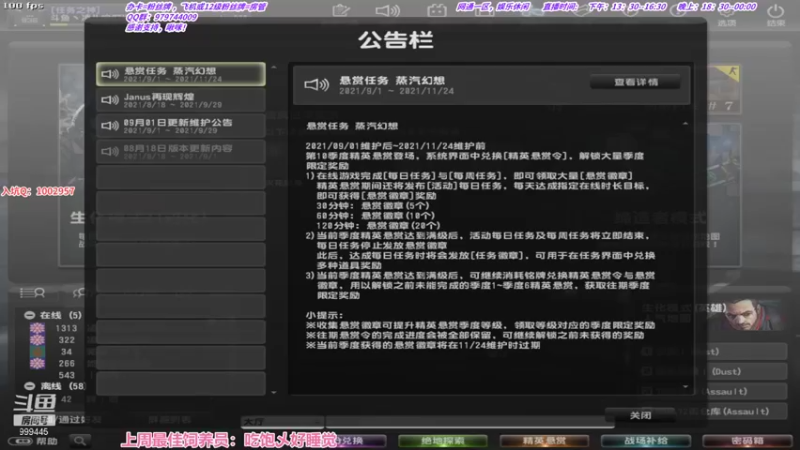800x450 pixels.
Task: Open the bilibili TV icon in the top bar
Action: tap(437, 10)
